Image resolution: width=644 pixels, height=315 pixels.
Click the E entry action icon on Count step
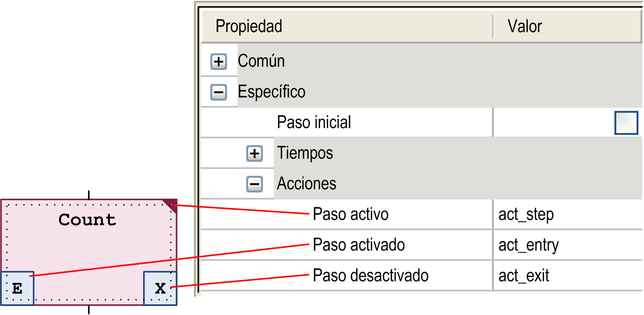pos(17,288)
